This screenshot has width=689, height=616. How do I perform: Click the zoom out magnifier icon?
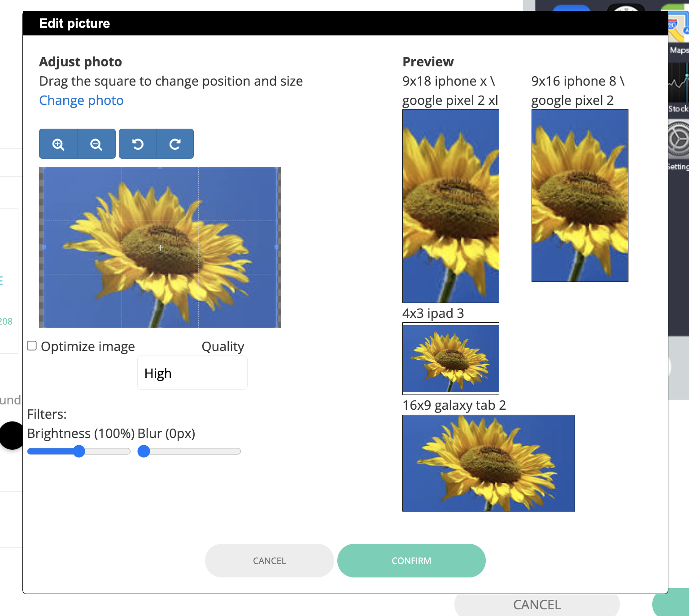[x=96, y=144]
